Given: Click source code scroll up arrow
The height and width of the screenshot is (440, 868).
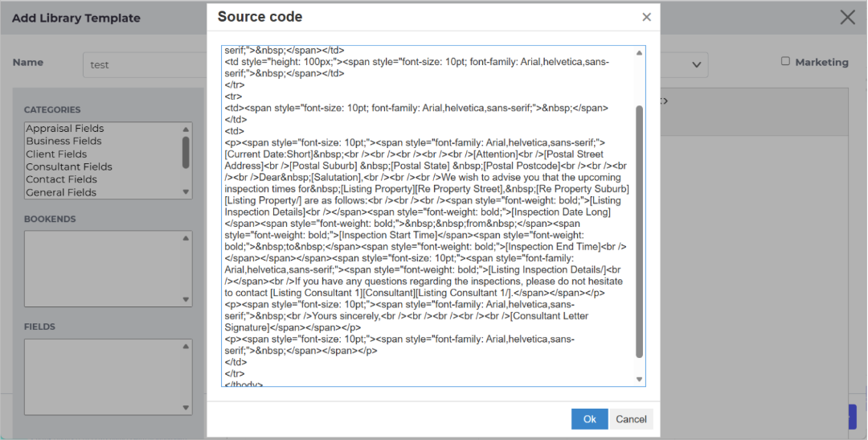Looking at the screenshot, I should click(x=640, y=53).
